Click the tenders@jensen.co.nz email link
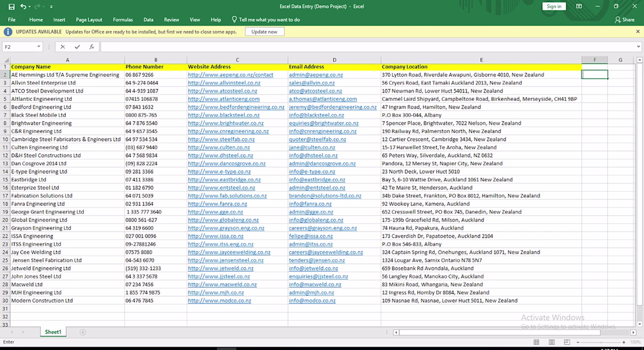Screen dimensions: 644x350 (317, 260)
